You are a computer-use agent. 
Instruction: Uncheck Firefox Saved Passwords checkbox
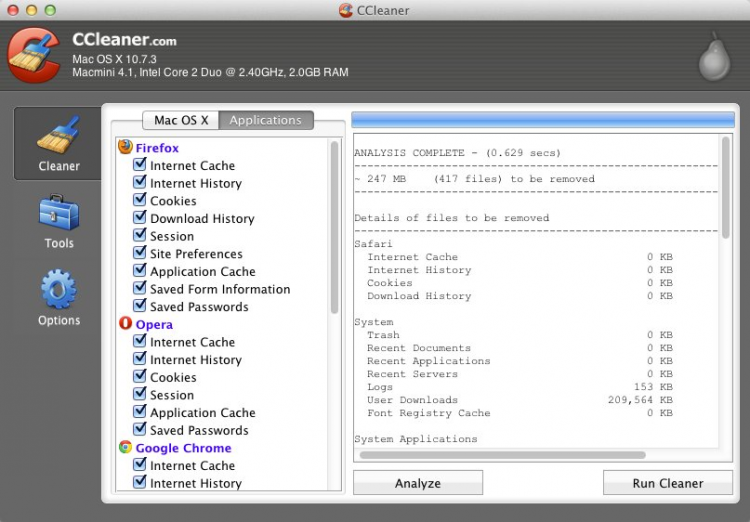140,306
